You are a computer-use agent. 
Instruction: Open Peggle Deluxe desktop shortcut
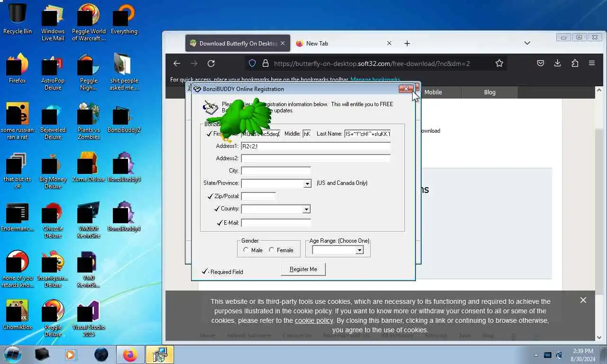pos(53,318)
